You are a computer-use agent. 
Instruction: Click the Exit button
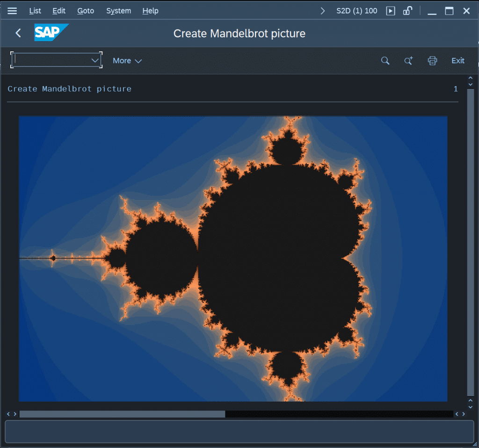457,60
